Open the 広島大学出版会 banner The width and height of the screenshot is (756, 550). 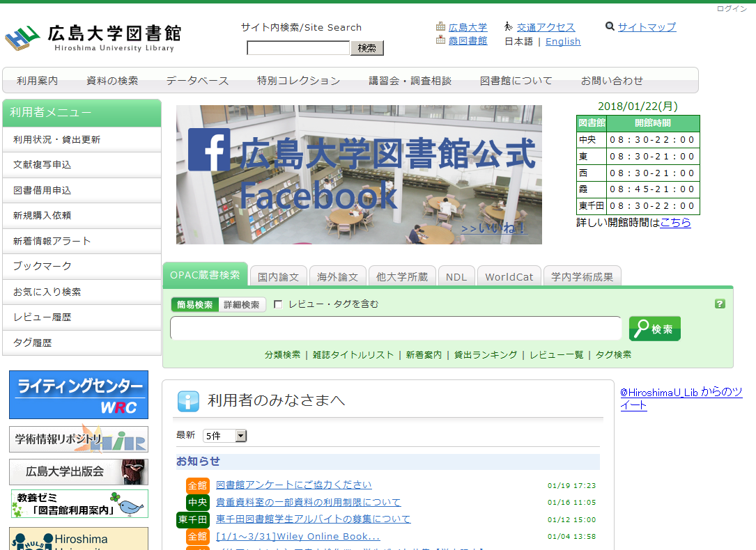pos(79,471)
